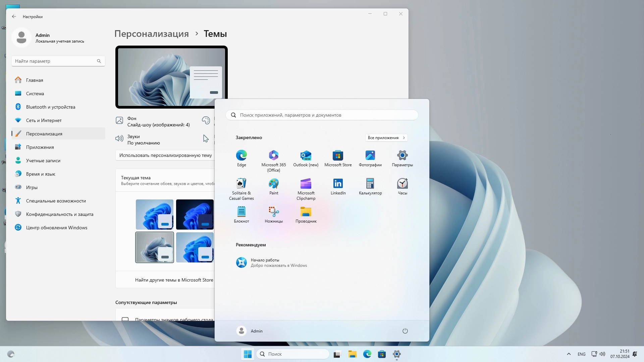Expand all apps list (Все приложения)
The image size is (644, 362).
pyautogui.click(x=386, y=138)
